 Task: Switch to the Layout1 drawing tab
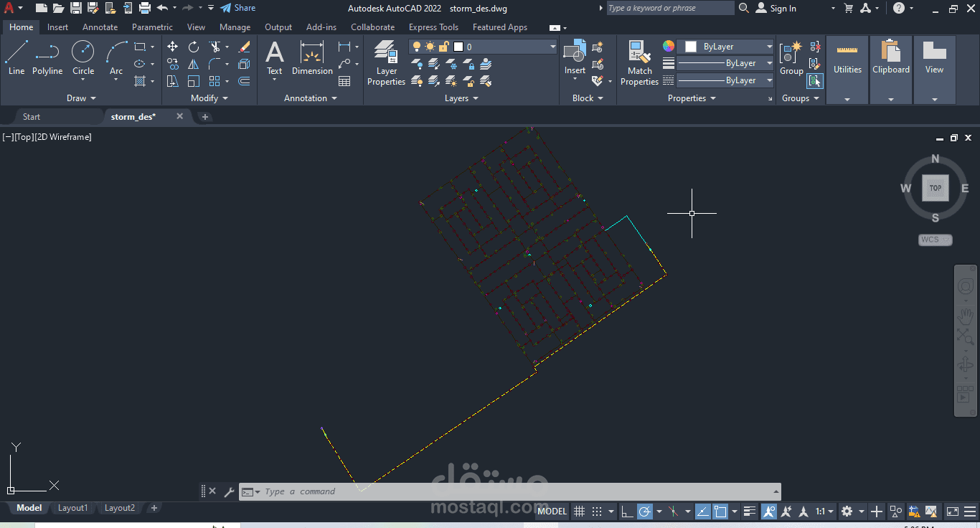click(x=72, y=508)
